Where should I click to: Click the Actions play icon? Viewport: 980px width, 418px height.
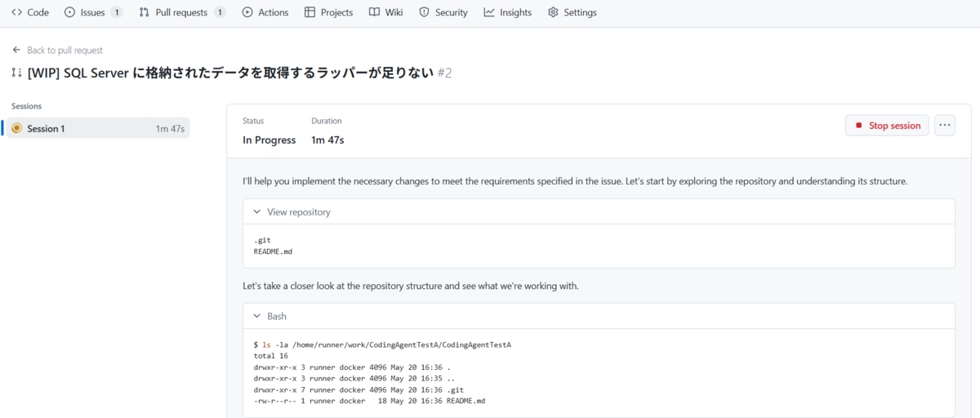click(x=247, y=12)
